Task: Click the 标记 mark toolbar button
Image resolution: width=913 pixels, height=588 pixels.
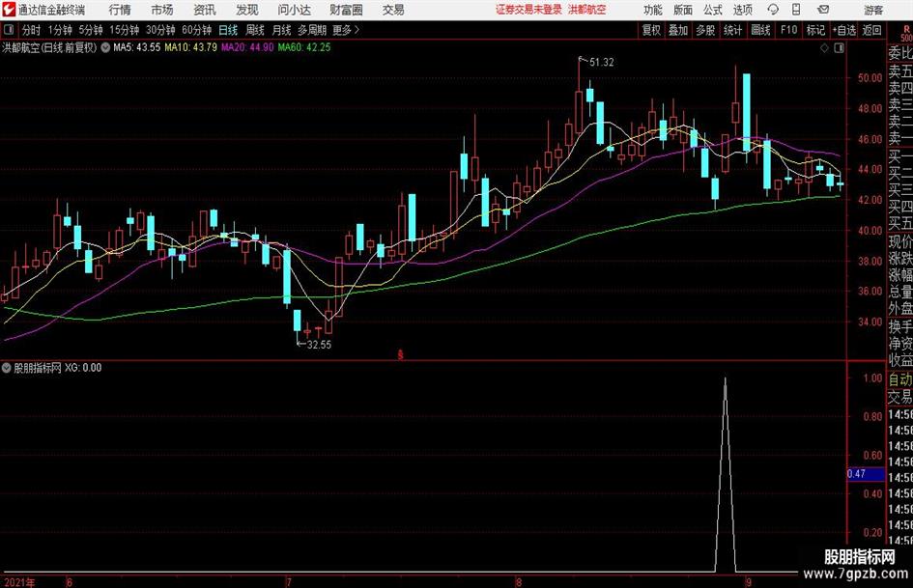Action: coord(815,30)
